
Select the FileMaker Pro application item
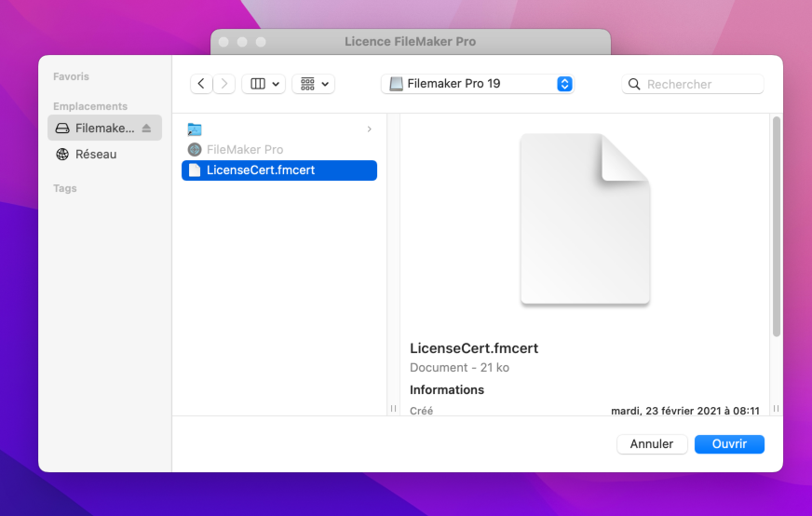(244, 149)
